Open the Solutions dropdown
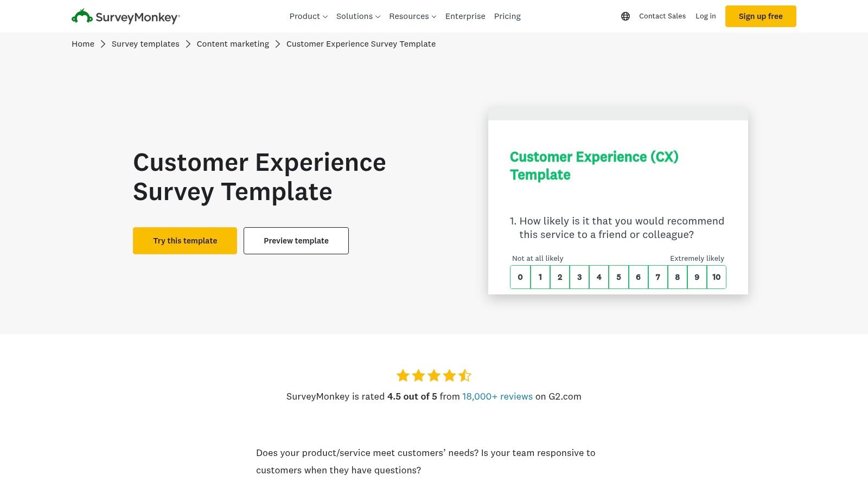The image size is (868, 488). coord(358,16)
